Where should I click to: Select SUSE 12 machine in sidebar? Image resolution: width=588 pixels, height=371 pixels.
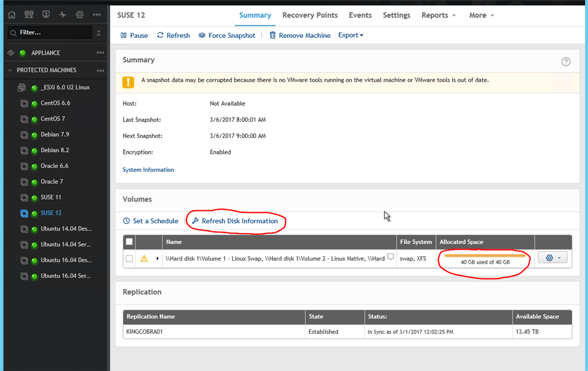(x=51, y=213)
